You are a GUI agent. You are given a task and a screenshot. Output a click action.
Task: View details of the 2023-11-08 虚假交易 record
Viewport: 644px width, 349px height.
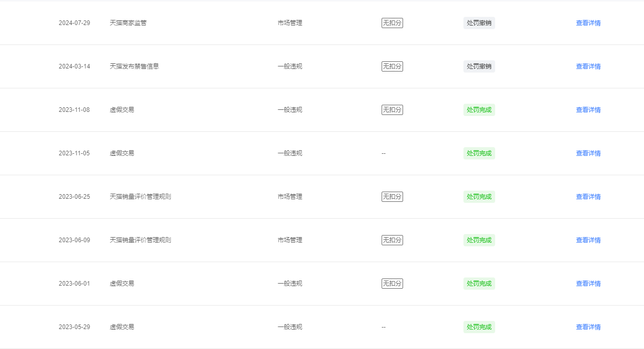pos(588,110)
